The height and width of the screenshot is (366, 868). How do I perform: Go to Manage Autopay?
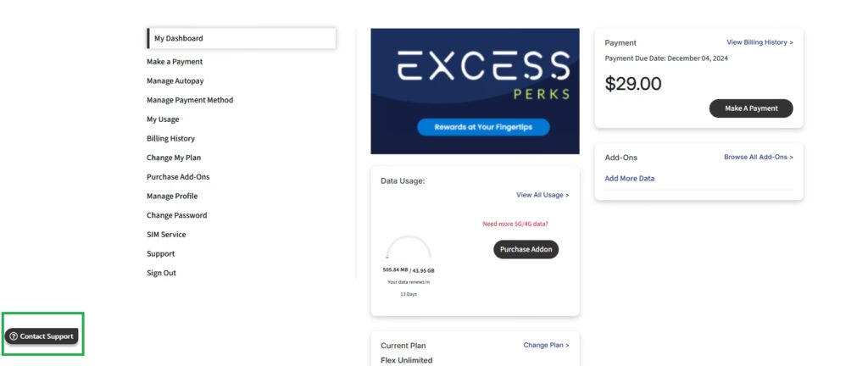[175, 81]
